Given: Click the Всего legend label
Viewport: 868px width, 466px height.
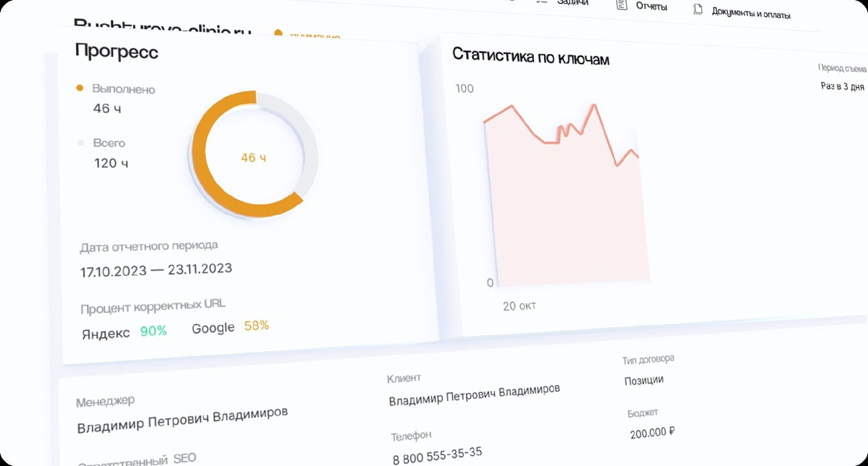Looking at the screenshot, I should click(109, 143).
